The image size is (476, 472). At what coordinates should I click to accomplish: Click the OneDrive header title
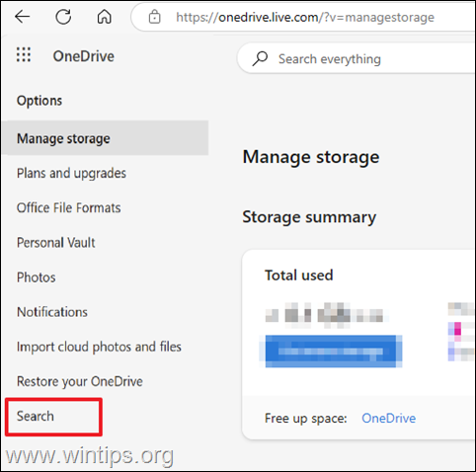coord(84,56)
